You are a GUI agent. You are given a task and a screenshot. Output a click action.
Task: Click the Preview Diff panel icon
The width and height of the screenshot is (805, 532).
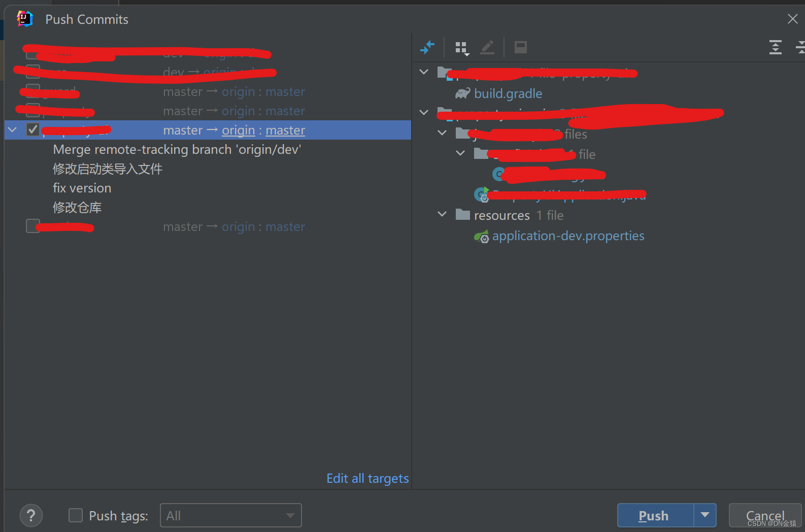(520, 47)
